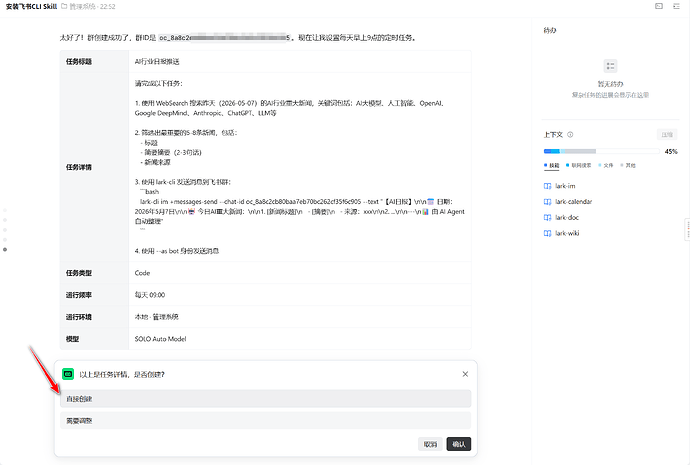Screen dimensions: 690x465
Task: Click the 压缩 context button
Action: point(667,135)
